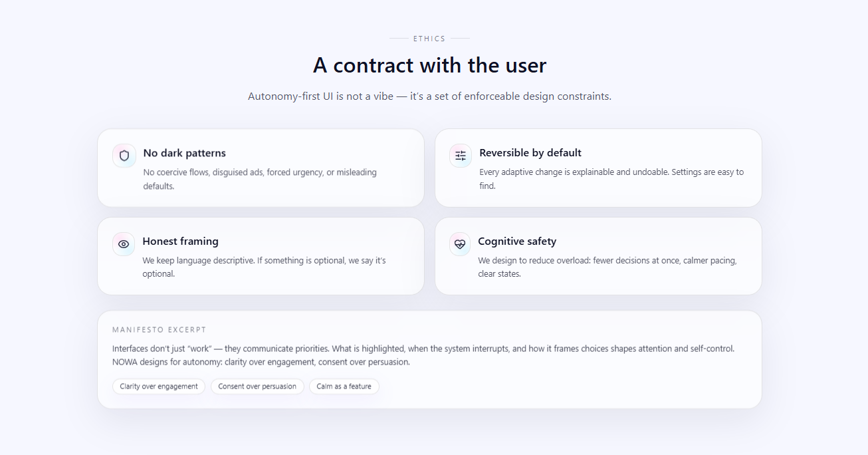This screenshot has width=868, height=455.
Task: Click the Cognitive safety heading
Action: point(517,241)
